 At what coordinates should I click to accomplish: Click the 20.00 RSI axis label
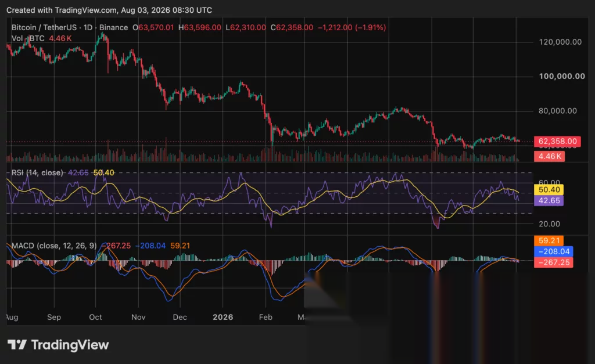pyautogui.click(x=550, y=224)
